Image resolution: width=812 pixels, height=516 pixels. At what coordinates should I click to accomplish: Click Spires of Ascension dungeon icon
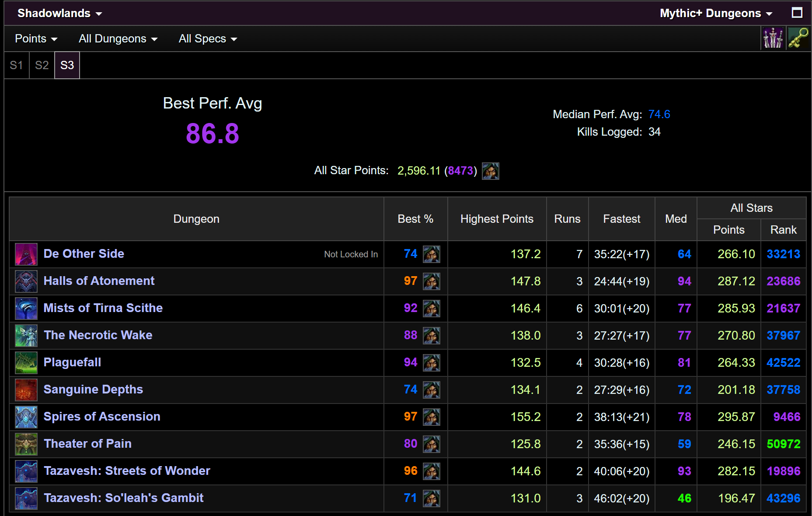[26, 417]
